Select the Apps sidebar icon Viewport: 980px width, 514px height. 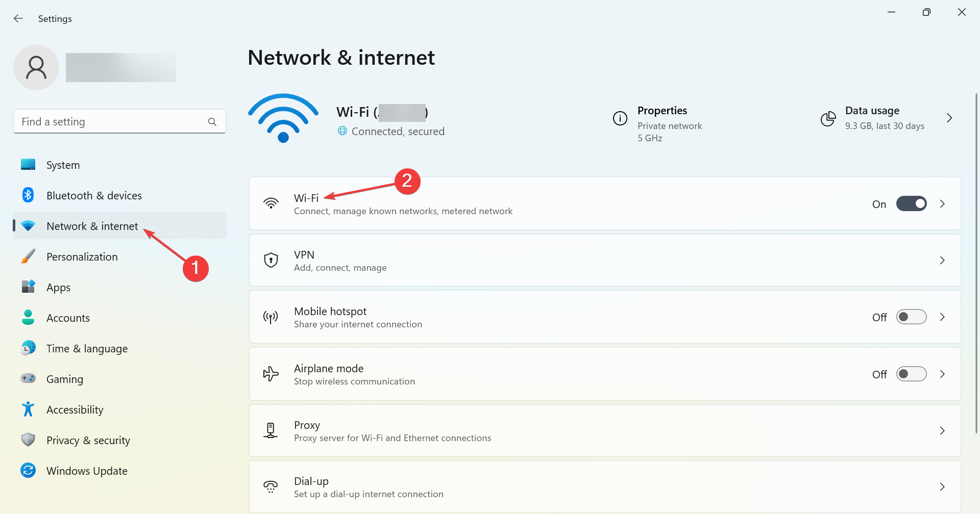pyautogui.click(x=28, y=287)
